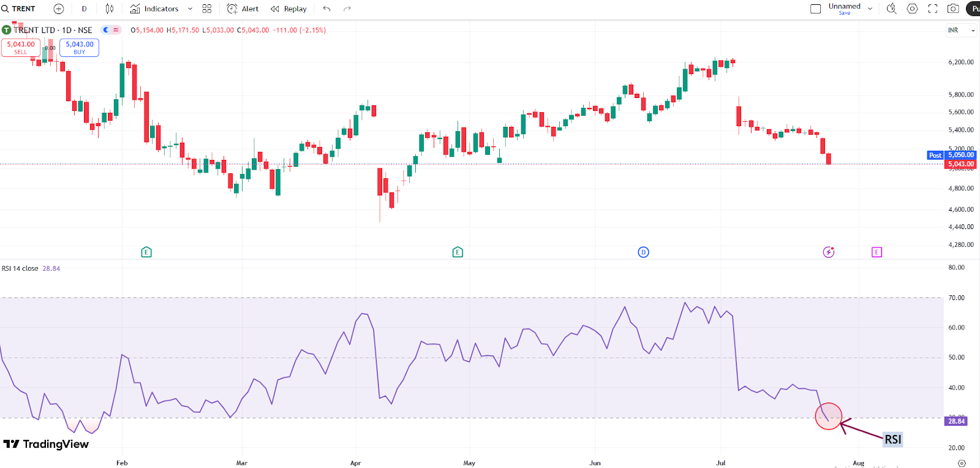Click the 70.00 RSI scale label

click(957, 298)
